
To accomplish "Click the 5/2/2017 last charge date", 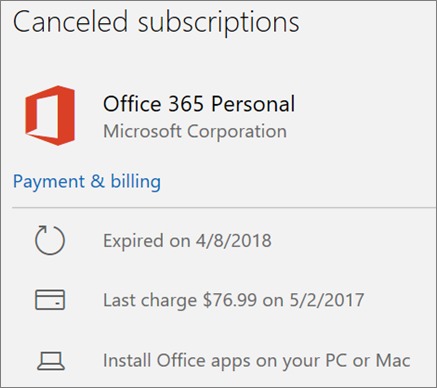I will coord(327,300).
